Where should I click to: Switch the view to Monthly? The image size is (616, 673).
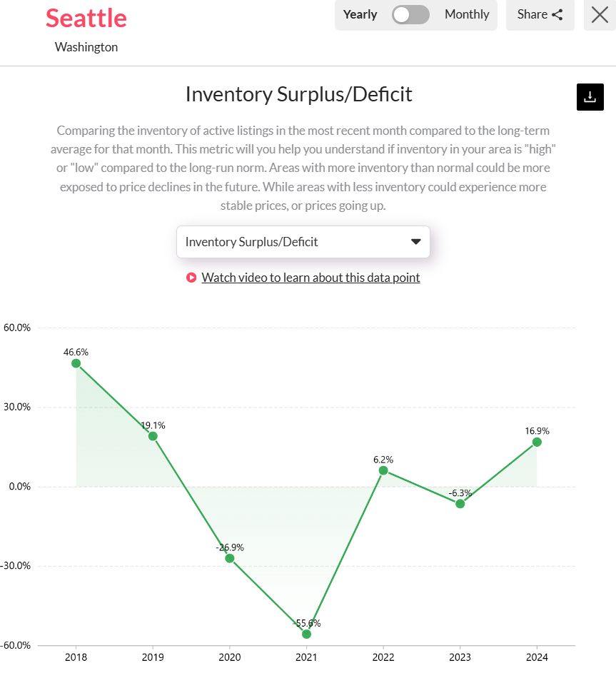coord(466,14)
